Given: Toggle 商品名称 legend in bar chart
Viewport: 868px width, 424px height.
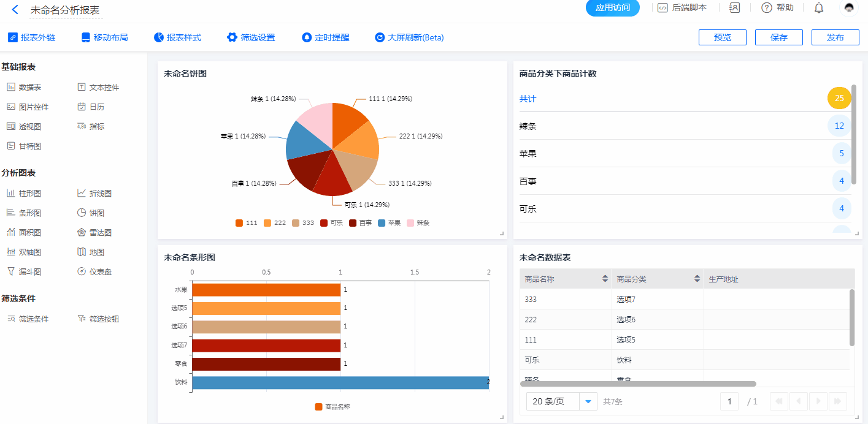Looking at the screenshot, I should [x=332, y=407].
